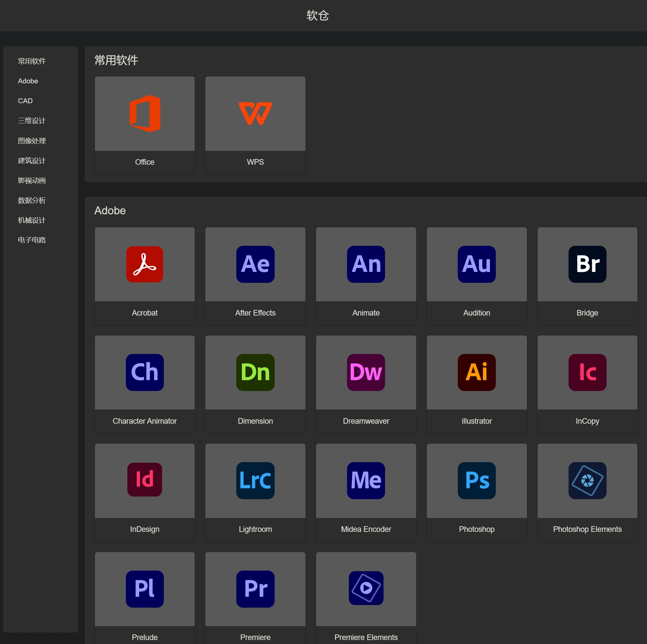Click the Dreamweaver Dw icon
Image resolution: width=647 pixels, height=644 pixels.
click(x=366, y=372)
